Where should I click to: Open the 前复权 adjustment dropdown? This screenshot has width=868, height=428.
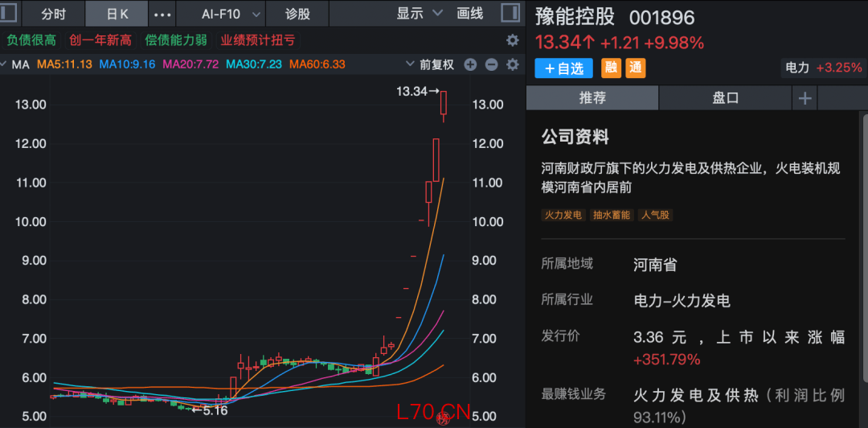[x=430, y=65]
